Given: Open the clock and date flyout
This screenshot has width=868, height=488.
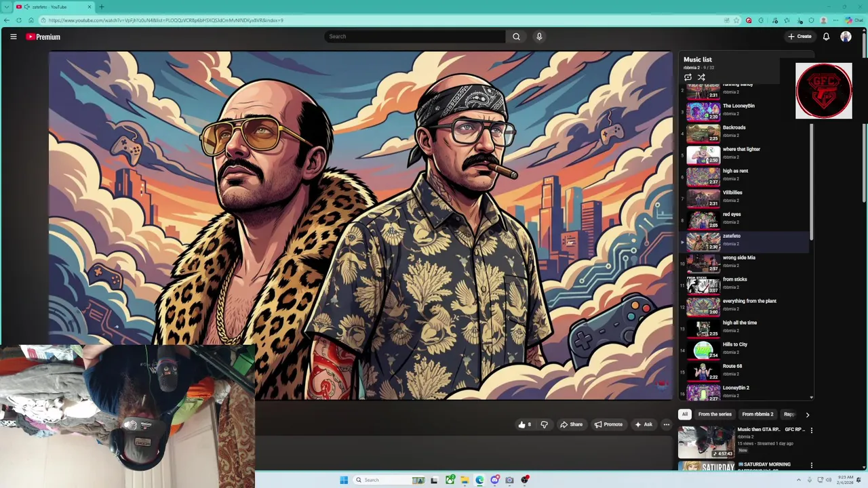Looking at the screenshot, I should [846, 480].
